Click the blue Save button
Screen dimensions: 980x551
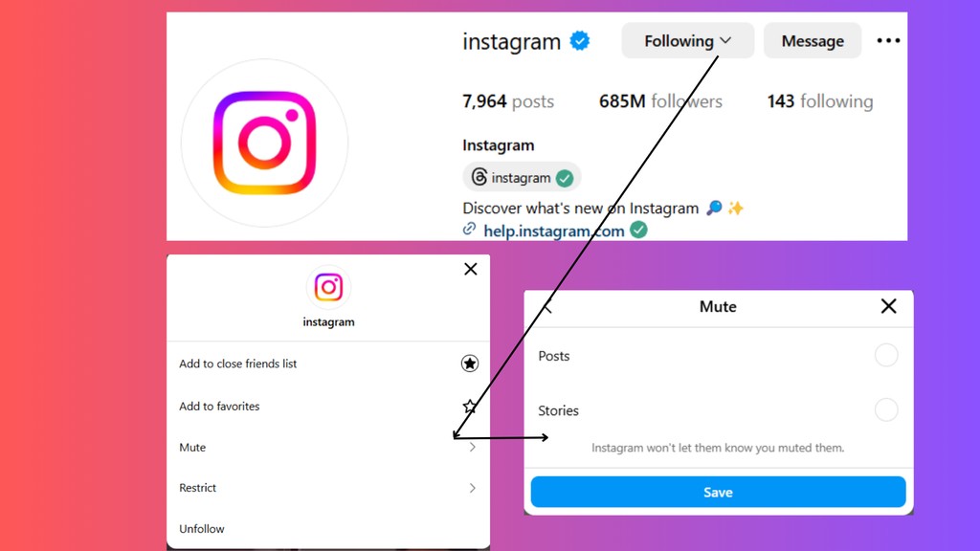pyautogui.click(x=718, y=493)
